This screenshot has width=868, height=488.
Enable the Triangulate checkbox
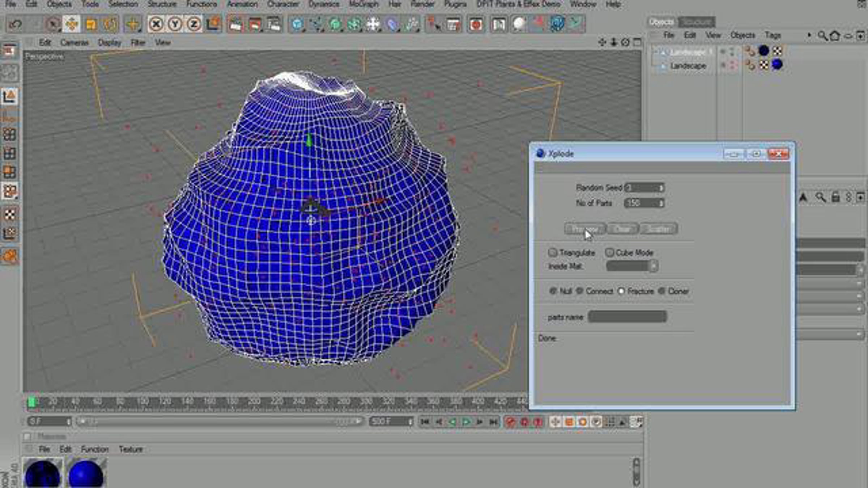(552, 252)
